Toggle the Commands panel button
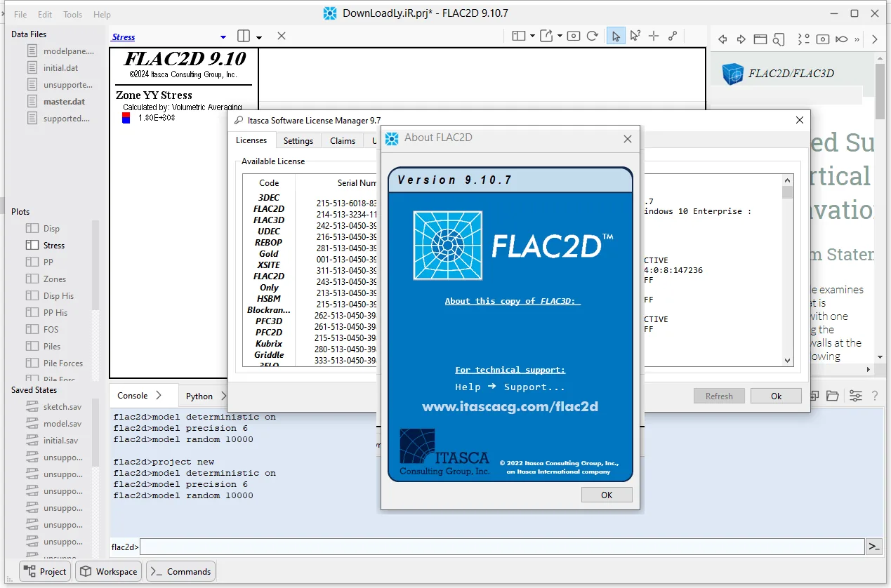Screen dimensions: 891x588 180,571
